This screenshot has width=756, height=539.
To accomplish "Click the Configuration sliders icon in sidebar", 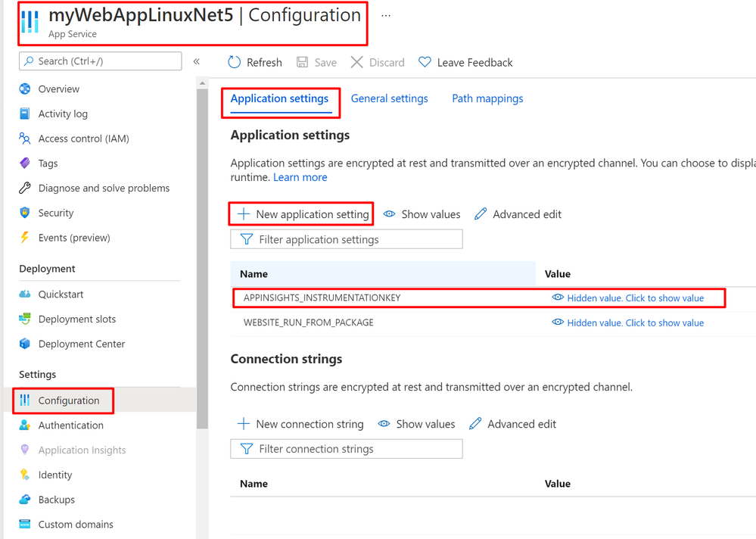I will 24,400.
